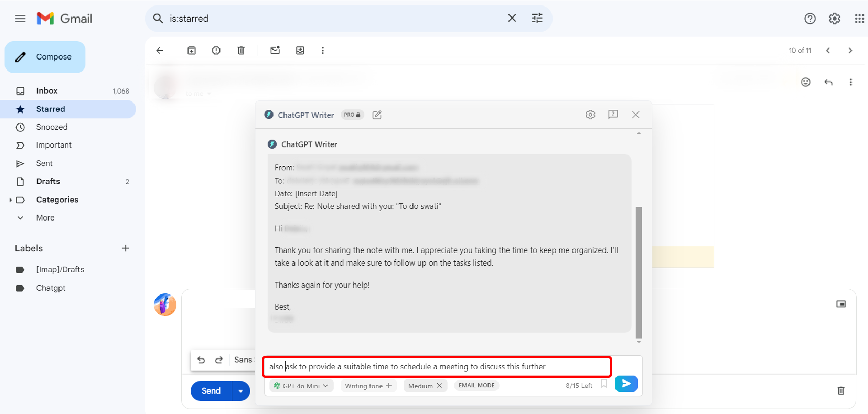Screen dimensions: 868x414
Task: Click the Move to icon in toolbar
Action: 300,51
